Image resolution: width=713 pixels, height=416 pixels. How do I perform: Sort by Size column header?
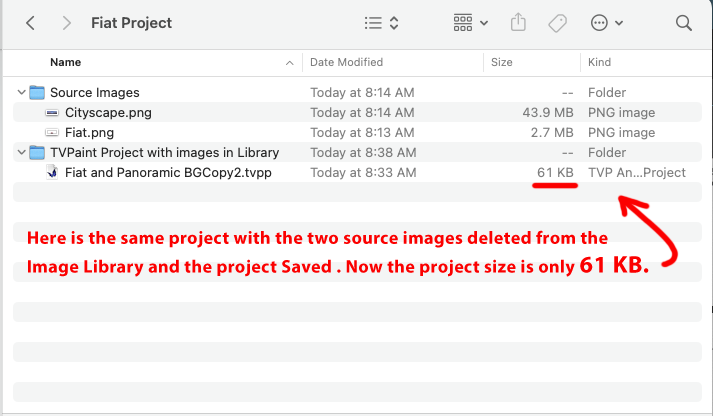[502, 62]
